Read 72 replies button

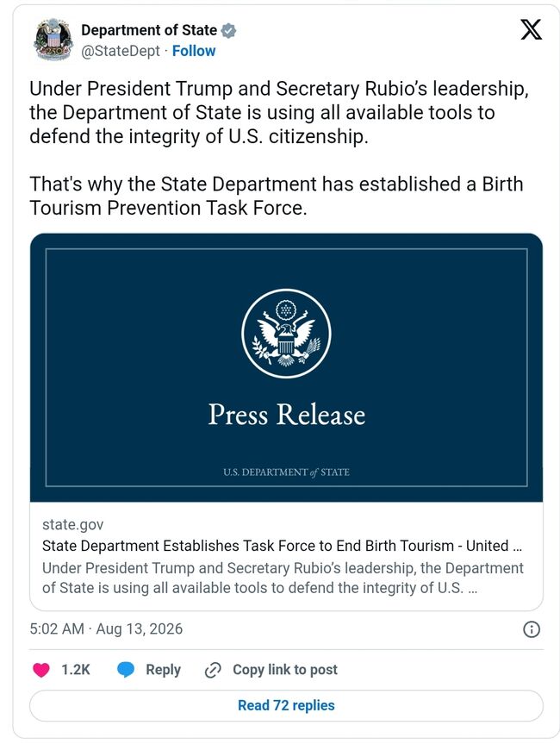(286, 705)
